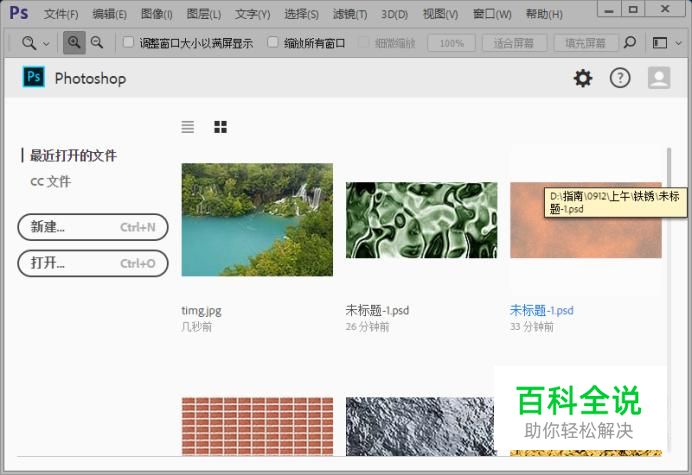Image resolution: width=692 pixels, height=475 pixels.
Task: Open the 滤镜(T) menu
Action: [350, 14]
